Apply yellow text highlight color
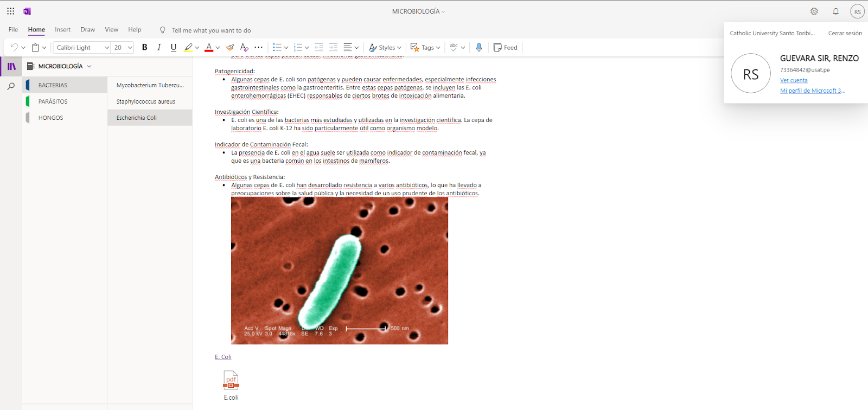The image size is (868, 410). click(188, 47)
